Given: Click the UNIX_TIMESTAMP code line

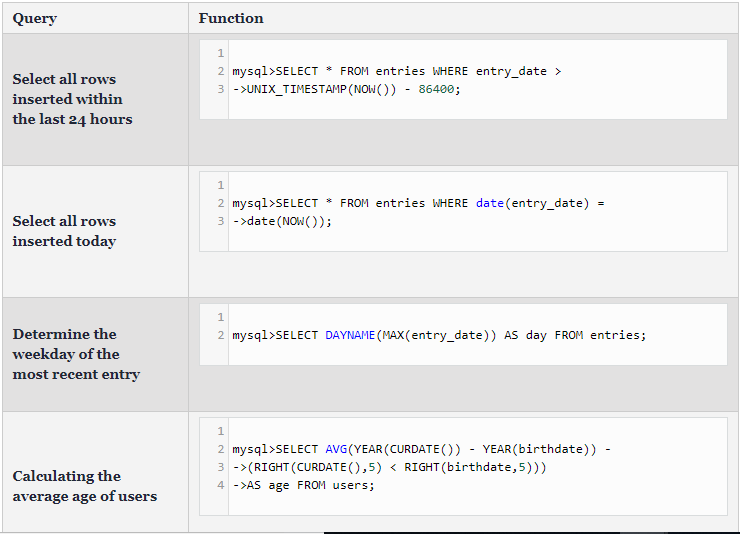Looking at the screenshot, I should 346,89.
